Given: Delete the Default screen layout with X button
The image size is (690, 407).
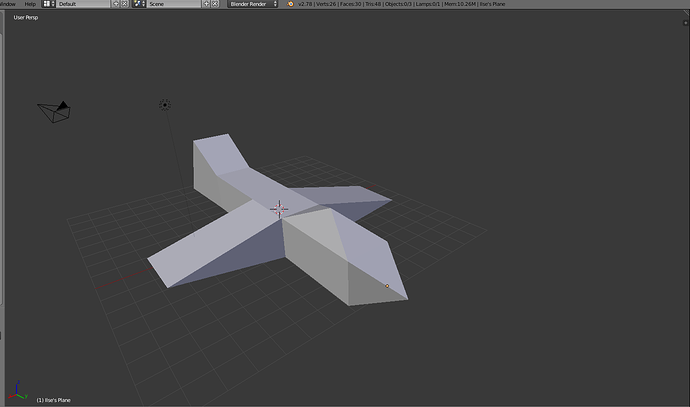Looking at the screenshot, I should coord(125,4).
